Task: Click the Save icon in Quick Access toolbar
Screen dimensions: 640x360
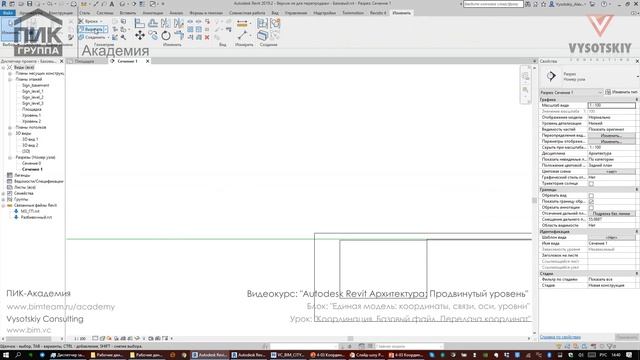Action: pos(29,4)
